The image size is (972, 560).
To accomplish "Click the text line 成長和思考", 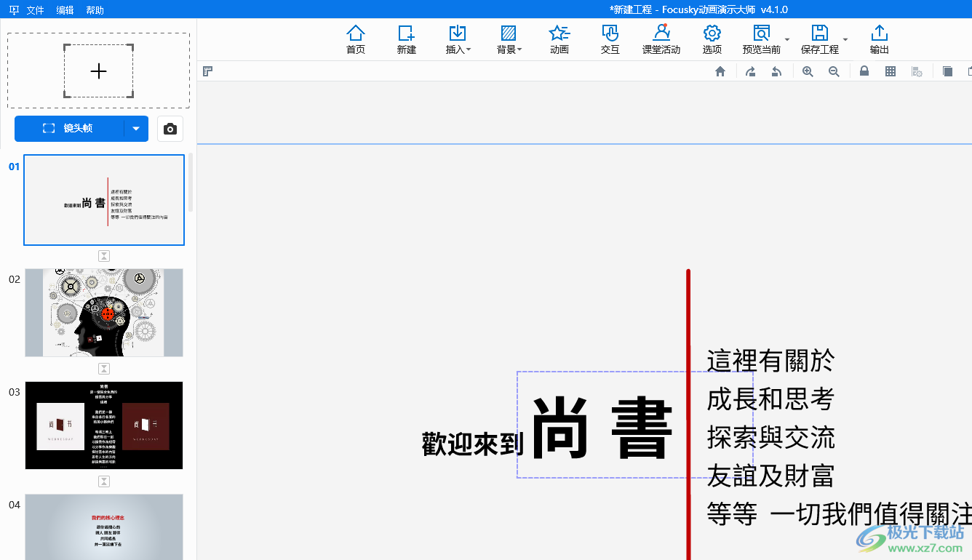I will click(770, 399).
